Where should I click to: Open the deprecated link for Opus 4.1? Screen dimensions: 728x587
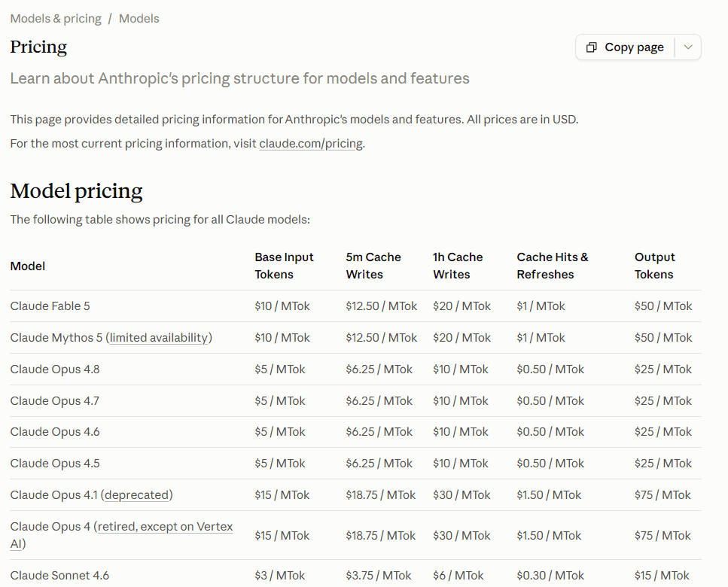click(136, 495)
